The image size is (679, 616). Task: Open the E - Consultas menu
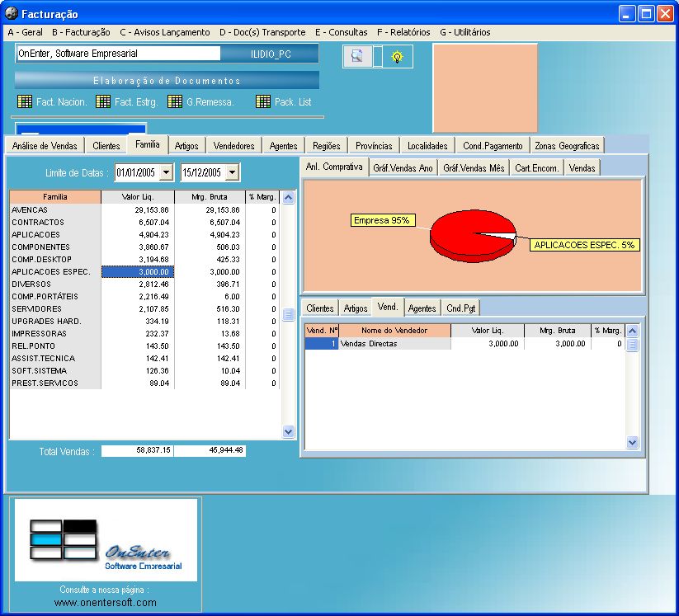(x=342, y=32)
